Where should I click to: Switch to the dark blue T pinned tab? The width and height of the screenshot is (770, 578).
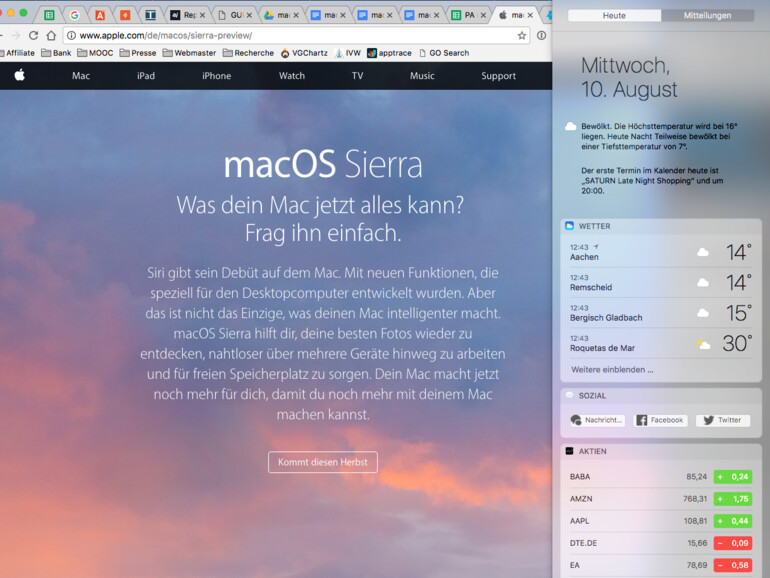150,15
